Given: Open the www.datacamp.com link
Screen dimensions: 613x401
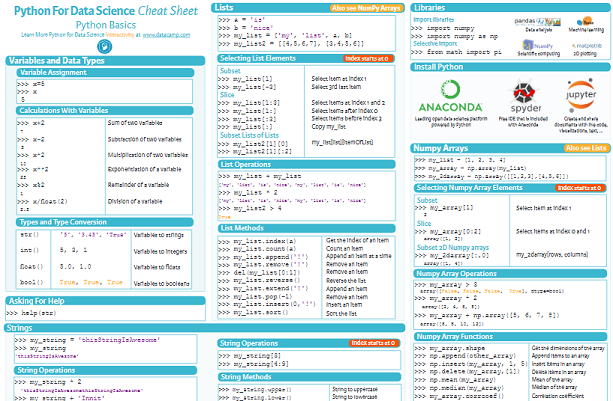Looking at the screenshot, I should (x=166, y=35).
